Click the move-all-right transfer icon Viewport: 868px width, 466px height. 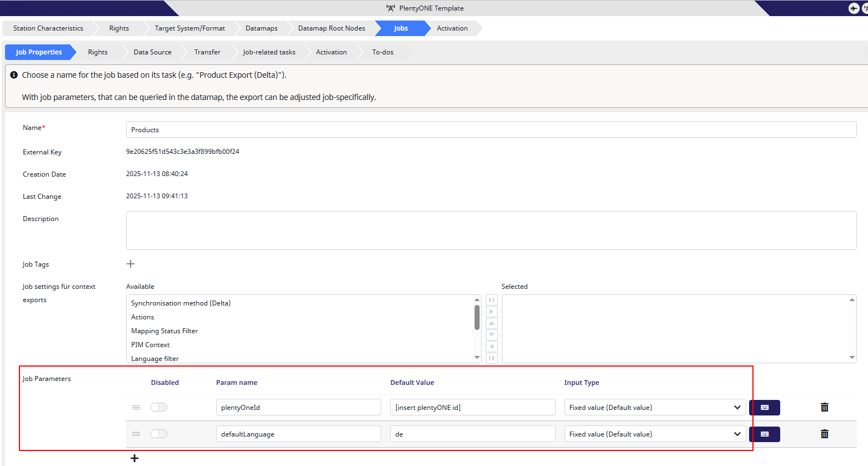click(491, 299)
